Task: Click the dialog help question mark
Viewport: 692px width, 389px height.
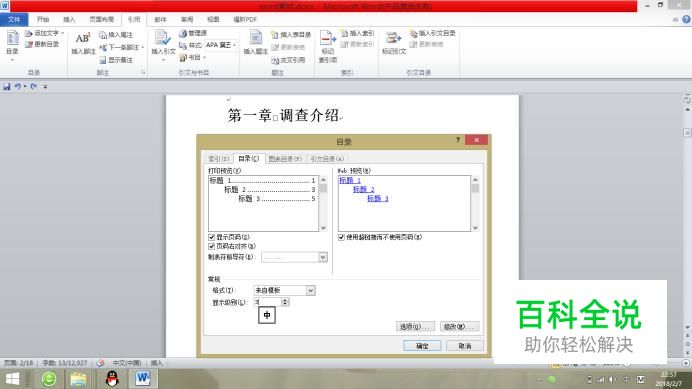Action: [x=458, y=140]
